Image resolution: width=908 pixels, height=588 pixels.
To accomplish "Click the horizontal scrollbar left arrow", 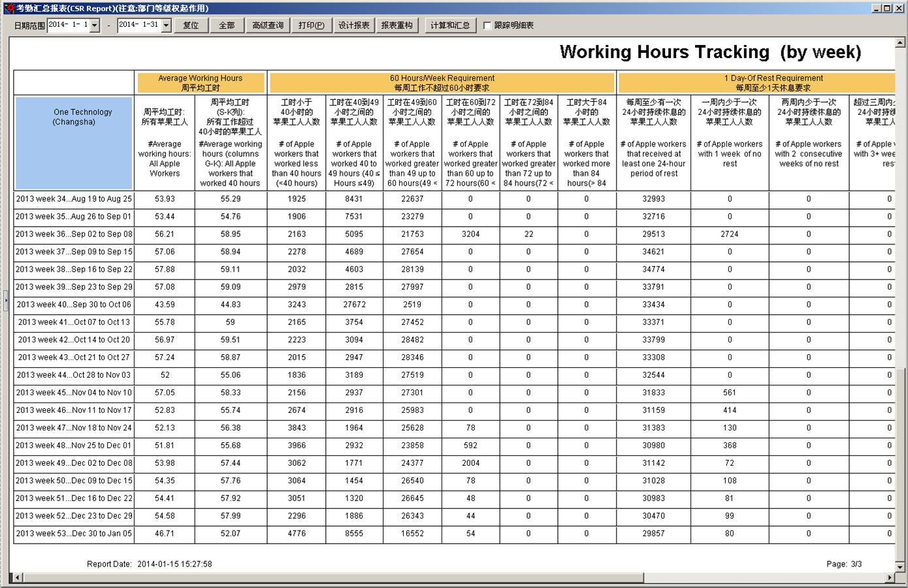I will click(17, 578).
